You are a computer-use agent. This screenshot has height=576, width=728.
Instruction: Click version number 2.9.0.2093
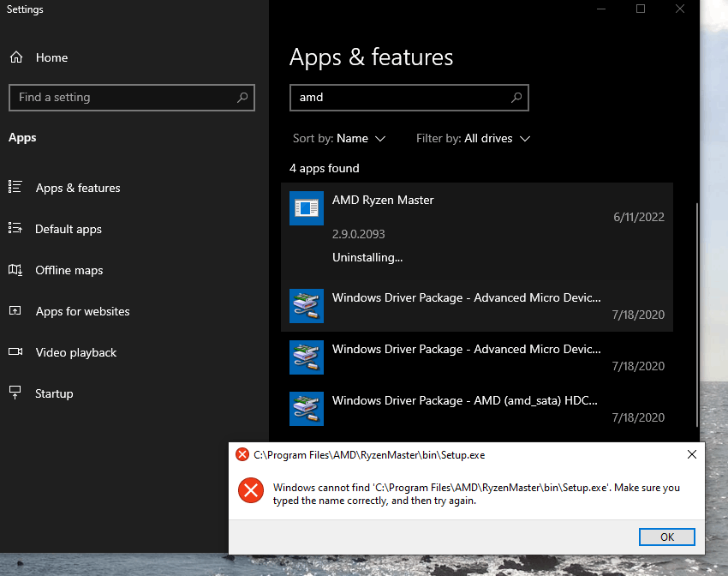[x=358, y=234]
